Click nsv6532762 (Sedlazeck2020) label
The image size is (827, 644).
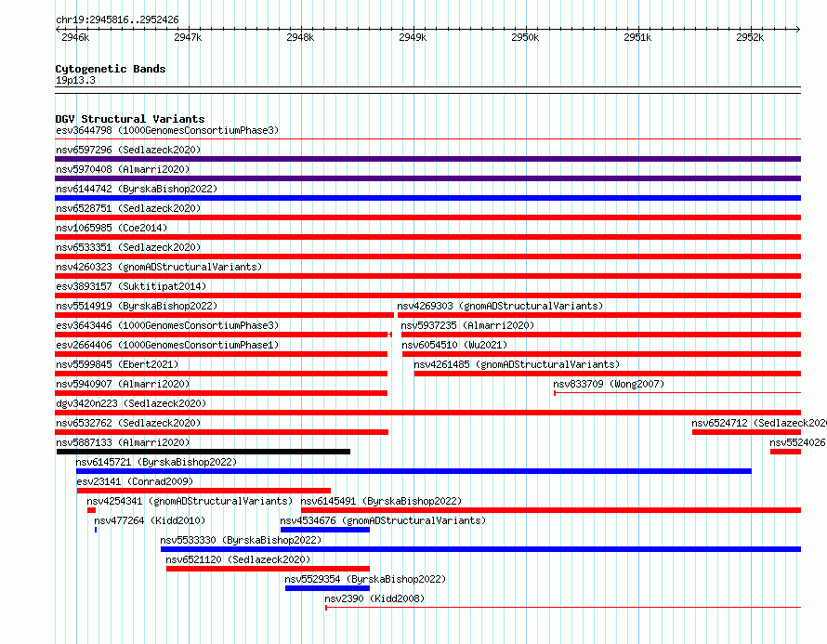[128, 423]
